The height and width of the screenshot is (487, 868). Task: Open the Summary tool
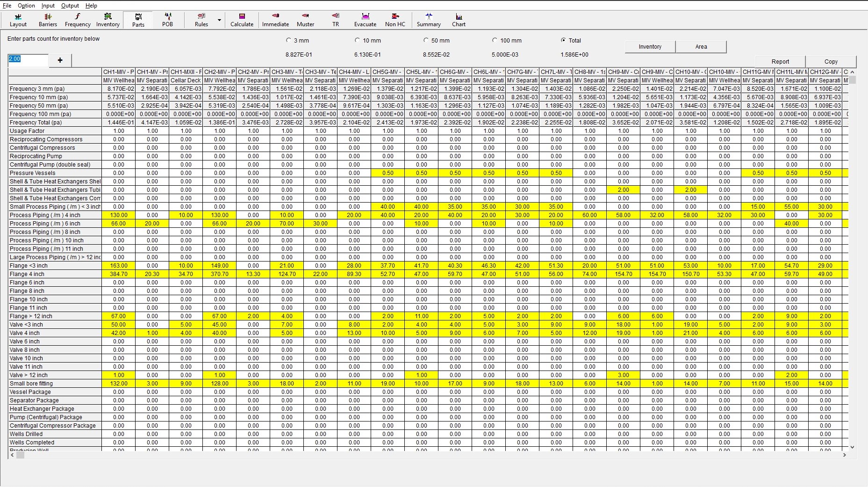(429, 20)
